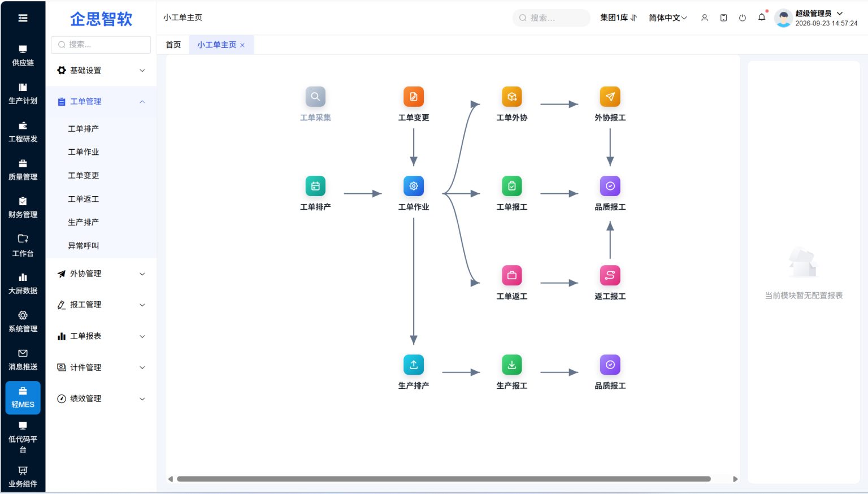Click the 企思智软 logo

coord(101,19)
